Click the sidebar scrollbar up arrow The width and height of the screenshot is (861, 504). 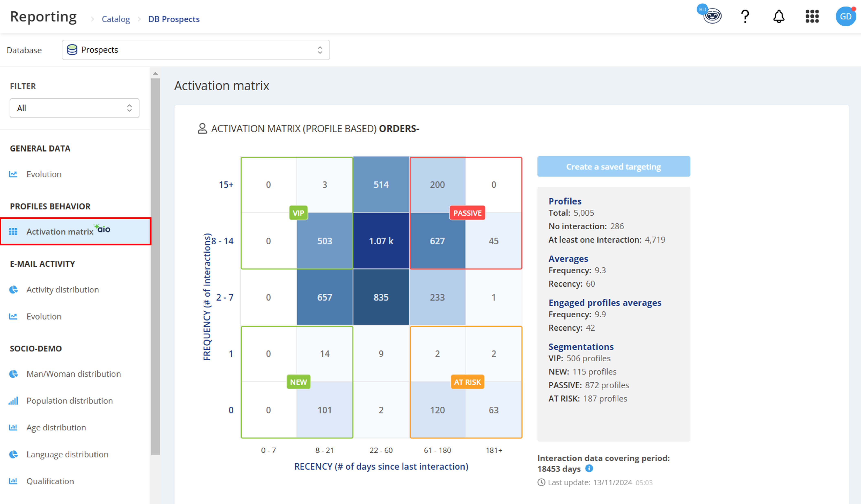(x=155, y=73)
